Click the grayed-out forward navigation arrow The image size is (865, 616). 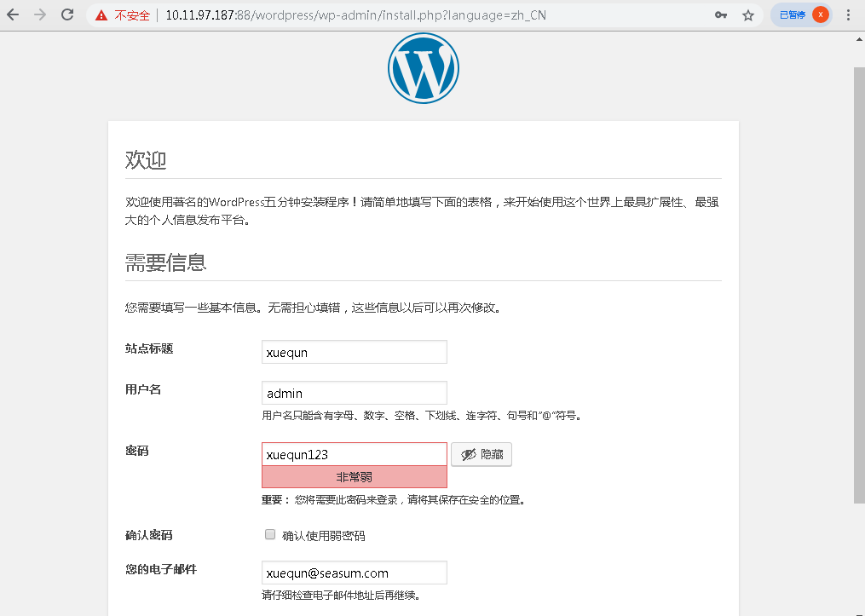38,14
